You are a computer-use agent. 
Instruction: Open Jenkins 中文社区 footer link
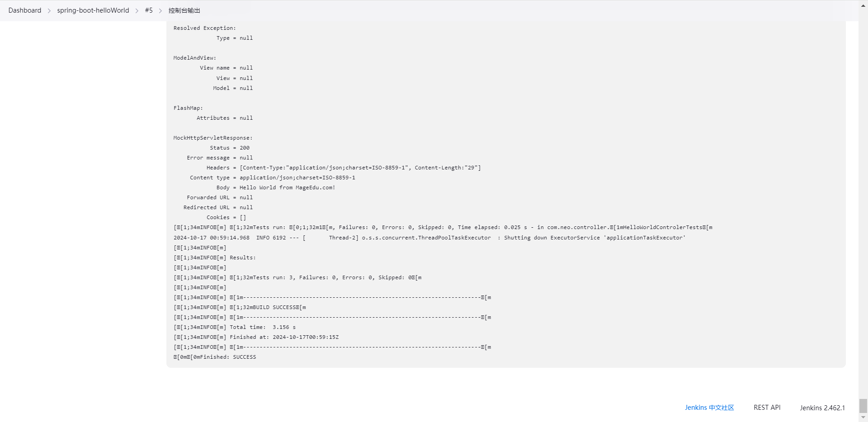[x=709, y=408]
